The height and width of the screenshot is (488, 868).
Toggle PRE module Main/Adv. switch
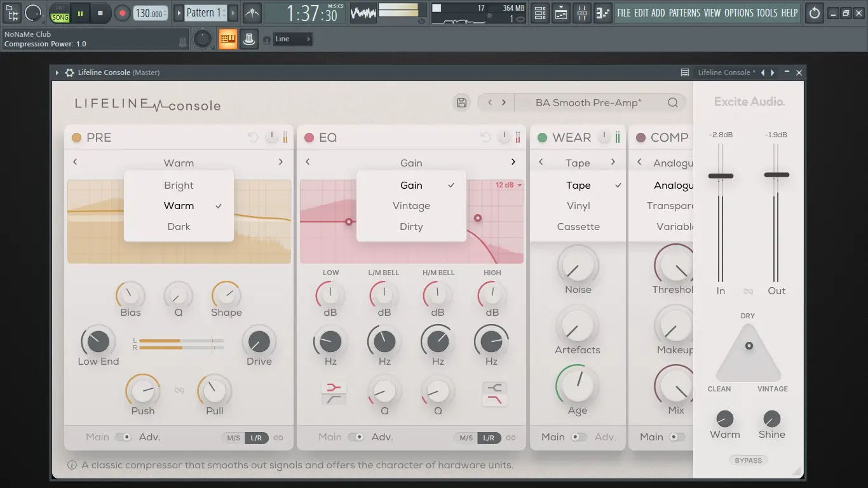pyautogui.click(x=123, y=437)
